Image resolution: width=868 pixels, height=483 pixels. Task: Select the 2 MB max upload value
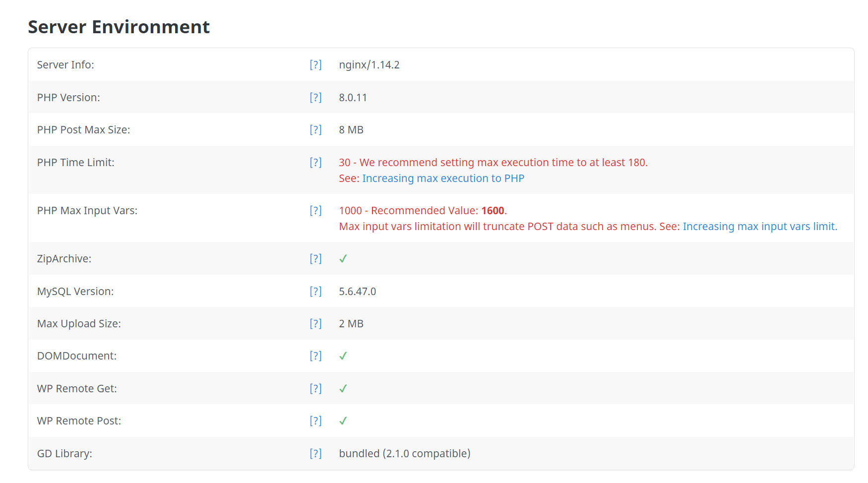click(351, 324)
